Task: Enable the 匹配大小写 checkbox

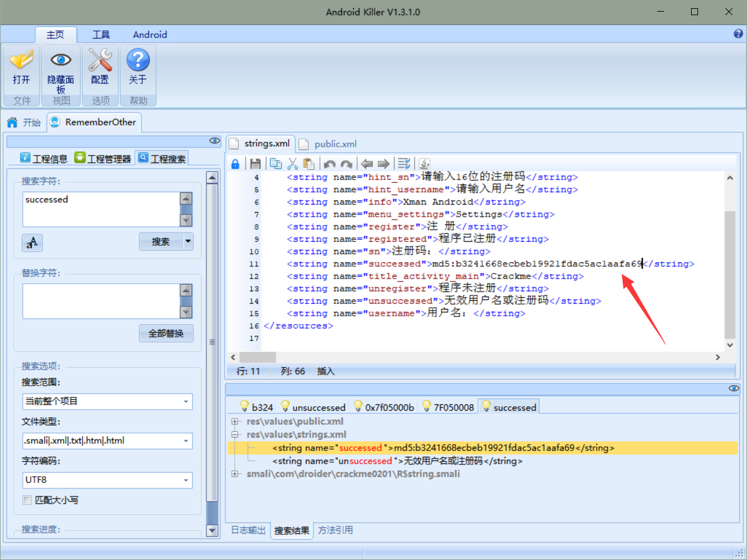Action: coord(27,500)
